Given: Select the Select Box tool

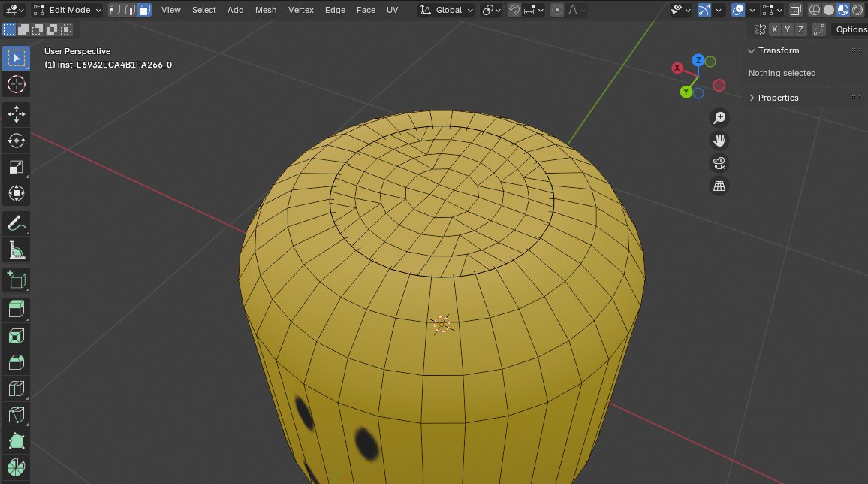Looking at the screenshot, I should tap(16, 58).
